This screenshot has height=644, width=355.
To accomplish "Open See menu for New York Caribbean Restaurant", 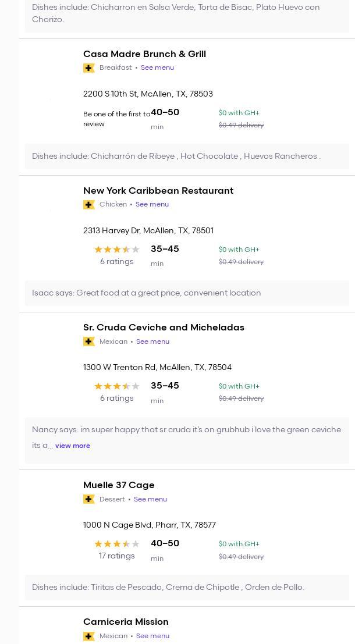I will tap(152, 204).
